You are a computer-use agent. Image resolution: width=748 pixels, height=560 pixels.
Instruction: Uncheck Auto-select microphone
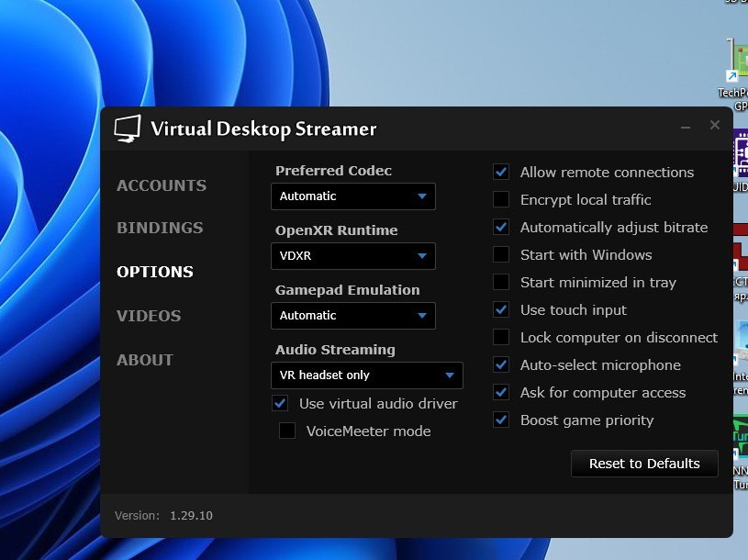(x=501, y=364)
